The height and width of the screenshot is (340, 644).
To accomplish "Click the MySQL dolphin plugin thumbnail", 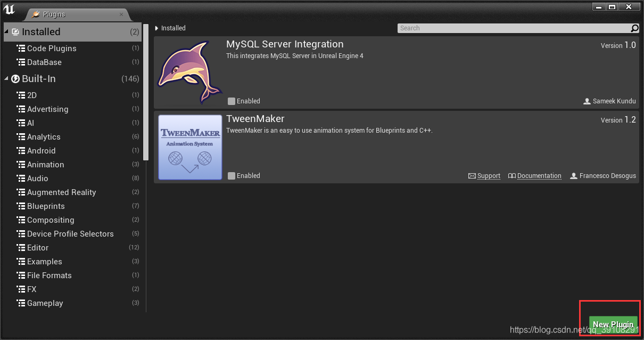I will pyautogui.click(x=190, y=72).
